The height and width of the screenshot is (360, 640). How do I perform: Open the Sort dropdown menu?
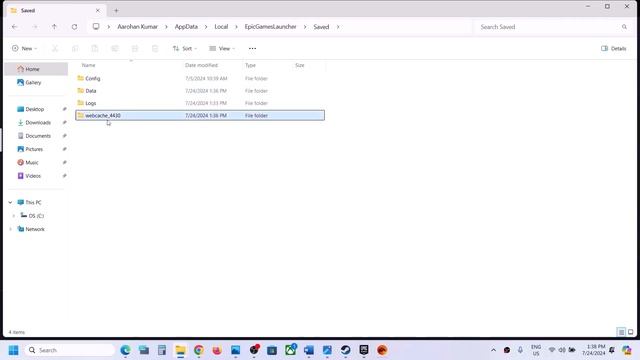click(x=185, y=49)
